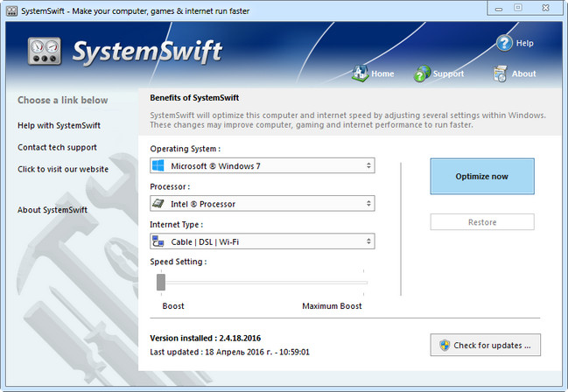Click the shield icon on Check for updates
The width and height of the screenshot is (568, 392).
[x=445, y=345]
